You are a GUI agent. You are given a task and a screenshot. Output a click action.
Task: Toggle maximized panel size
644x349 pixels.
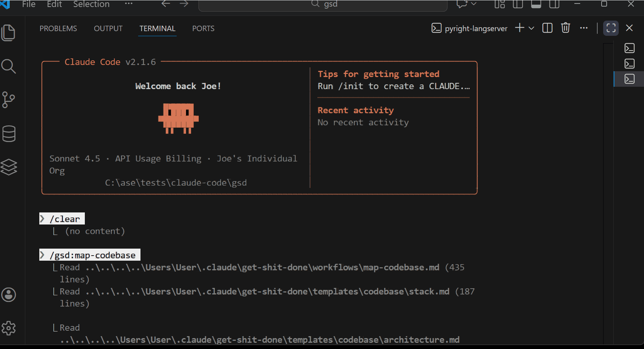click(x=611, y=28)
